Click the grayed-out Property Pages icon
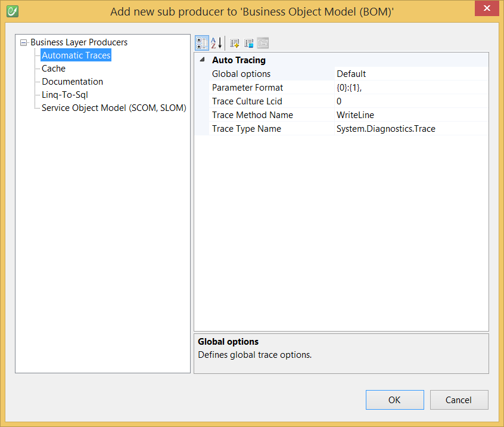This screenshot has width=504, height=427. (x=263, y=43)
